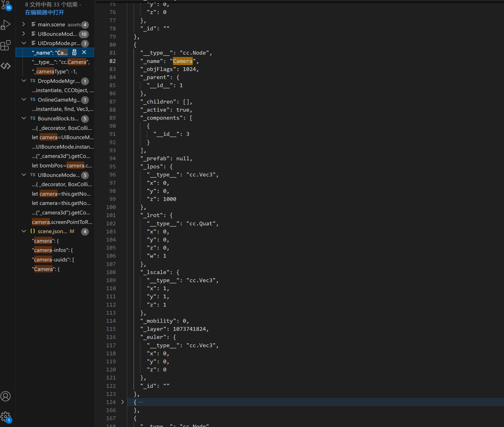Select the "camera-uuids": [ result

53,260
